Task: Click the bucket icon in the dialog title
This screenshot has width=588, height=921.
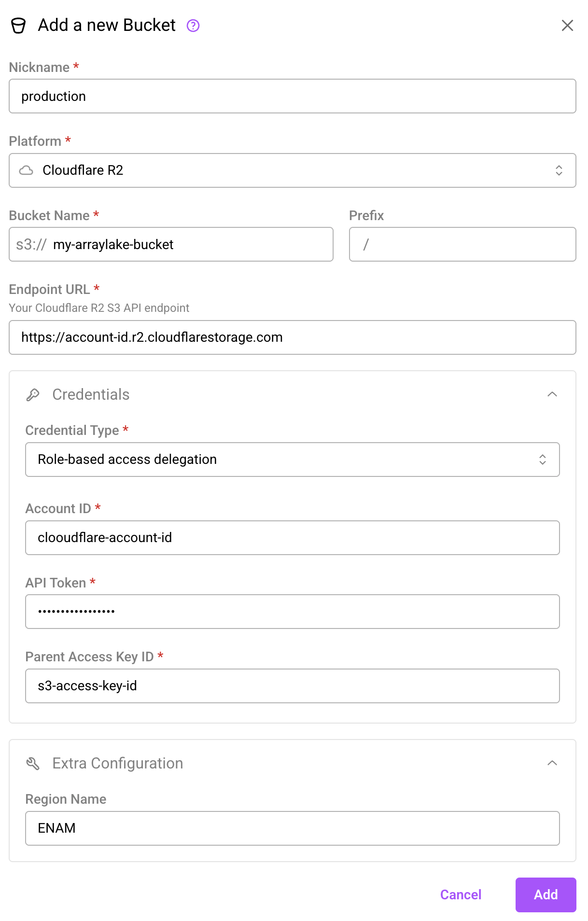Action: click(18, 26)
